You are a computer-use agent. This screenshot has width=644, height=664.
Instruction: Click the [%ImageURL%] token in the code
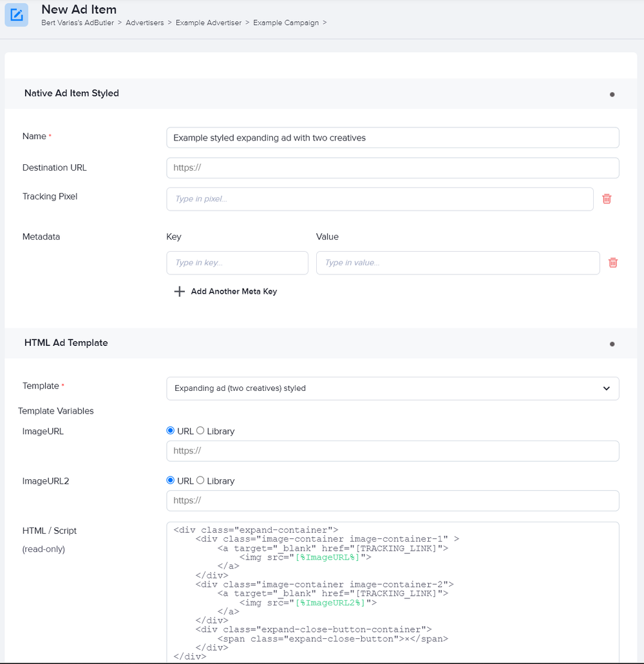point(327,557)
